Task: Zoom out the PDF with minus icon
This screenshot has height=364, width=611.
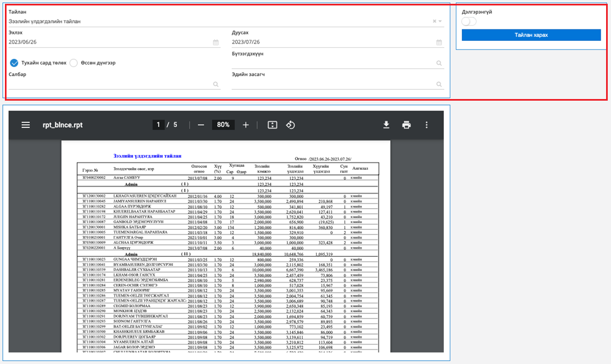Action: coord(201,125)
